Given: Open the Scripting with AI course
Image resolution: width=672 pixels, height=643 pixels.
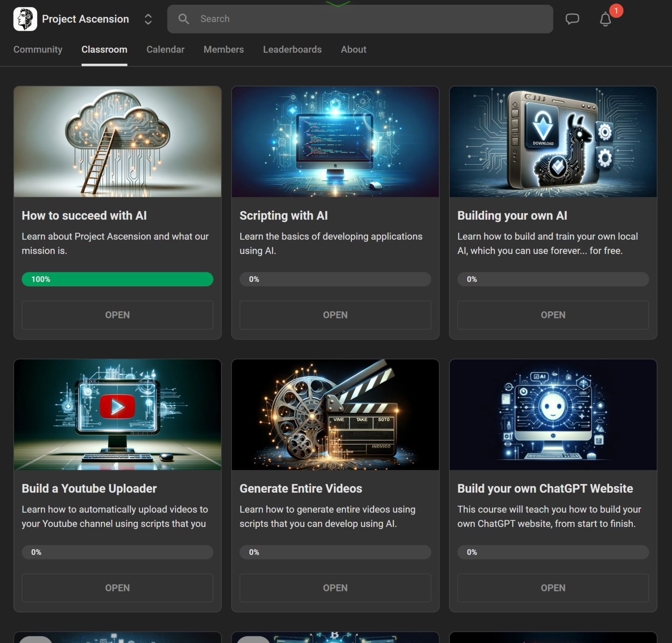Looking at the screenshot, I should click(335, 315).
